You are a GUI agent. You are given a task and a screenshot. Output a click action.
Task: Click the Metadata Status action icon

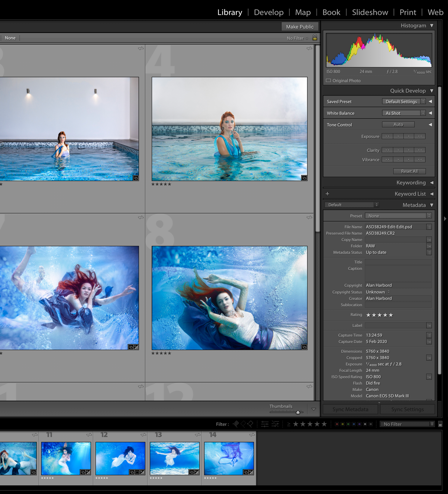429,252
